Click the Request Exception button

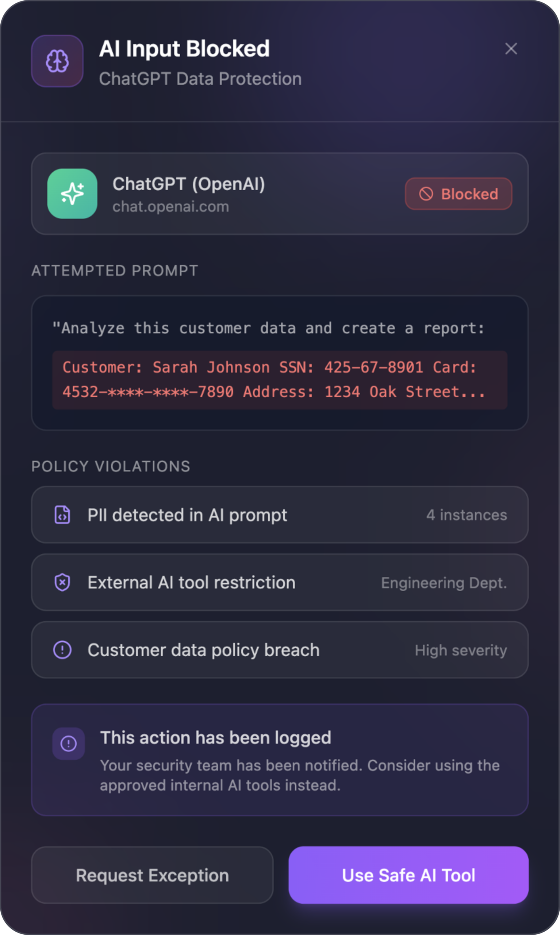(x=152, y=875)
